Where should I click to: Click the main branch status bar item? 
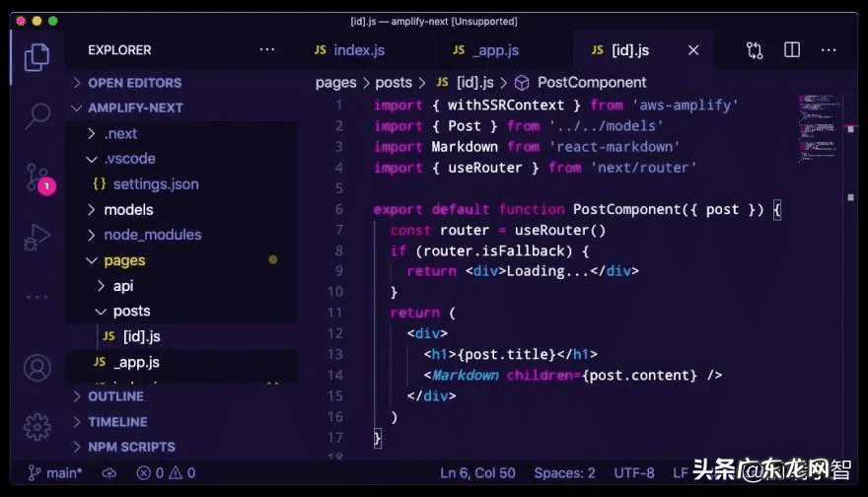(55, 473)
